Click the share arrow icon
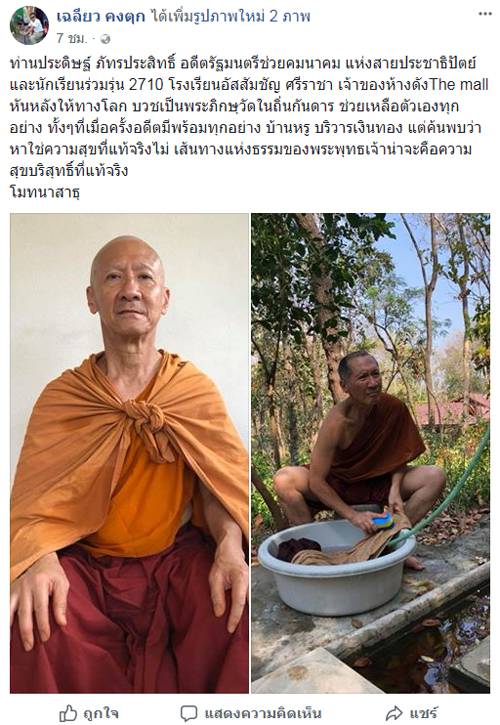This screenshot has height=725, width=500. [x=394, y=713]
